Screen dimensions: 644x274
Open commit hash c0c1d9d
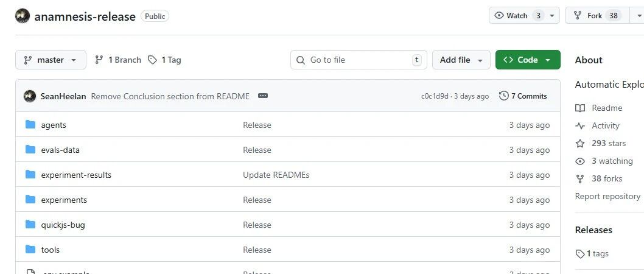[x=435, y=97]
